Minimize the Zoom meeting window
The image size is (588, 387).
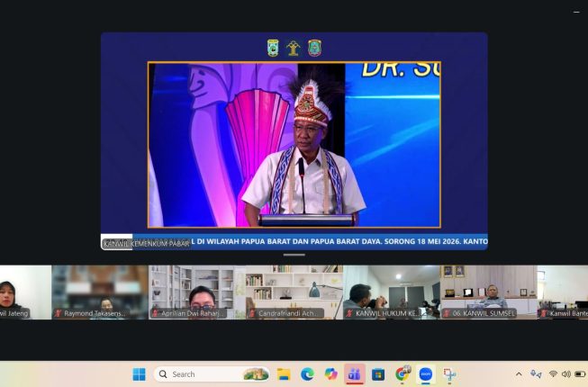click(x=576, y=12)
